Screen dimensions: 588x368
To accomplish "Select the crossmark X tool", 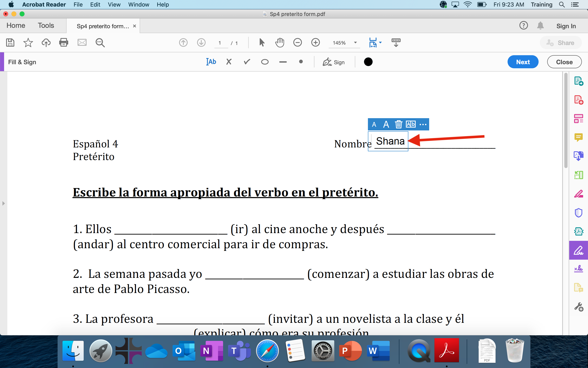I will (x=229, y=62).
